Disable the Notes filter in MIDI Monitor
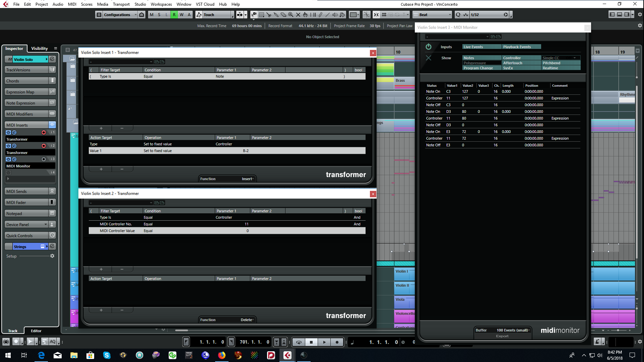The image size is (644, 362). click(481, 58)
